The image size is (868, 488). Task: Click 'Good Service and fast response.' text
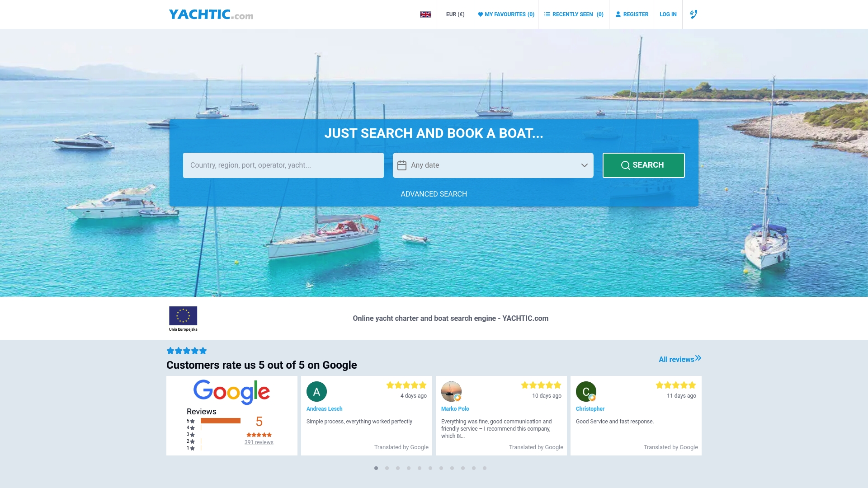tap(615, 422)
